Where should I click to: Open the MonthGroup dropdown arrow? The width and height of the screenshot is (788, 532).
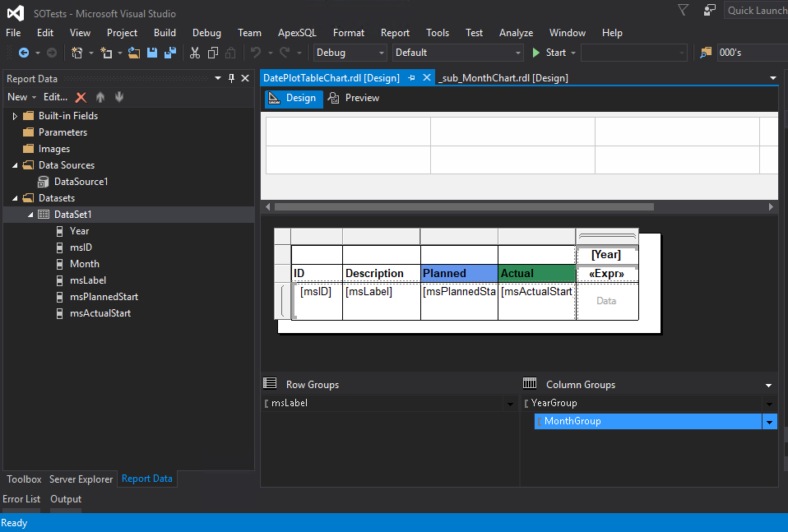(x=770, y=422)
